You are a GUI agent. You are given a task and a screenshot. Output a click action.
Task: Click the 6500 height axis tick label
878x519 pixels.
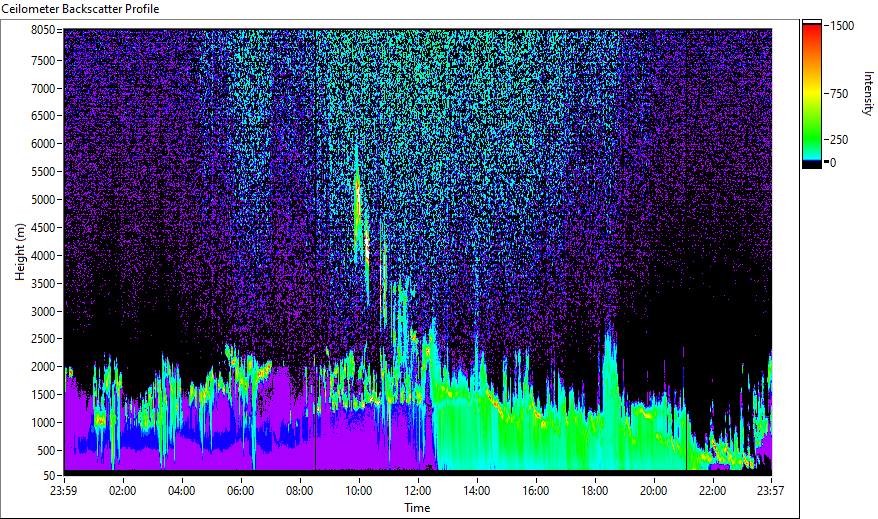point(43,116)
